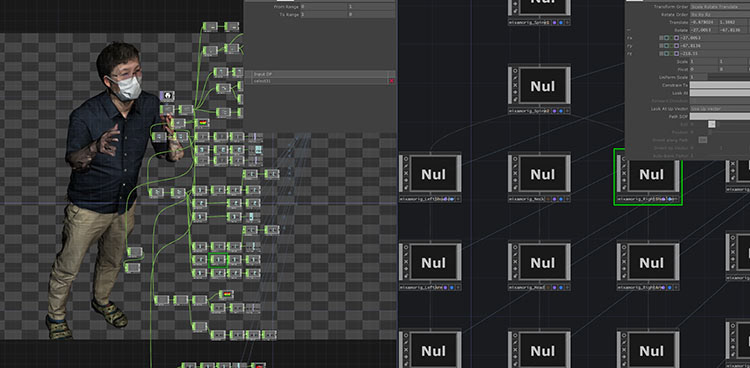Toggle the purple render flag on mixamorig_LeftArm node
Screen dimensions: 750x368
tap(445, 288)
